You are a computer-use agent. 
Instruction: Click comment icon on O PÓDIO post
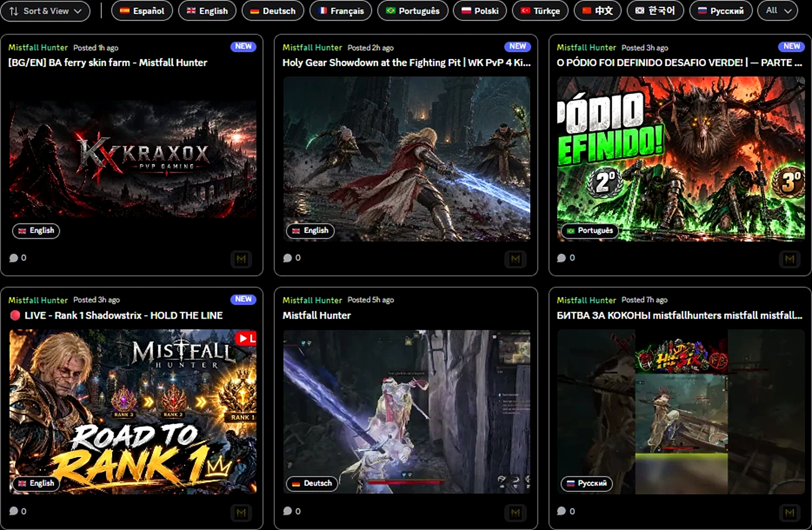click(561, 258)
